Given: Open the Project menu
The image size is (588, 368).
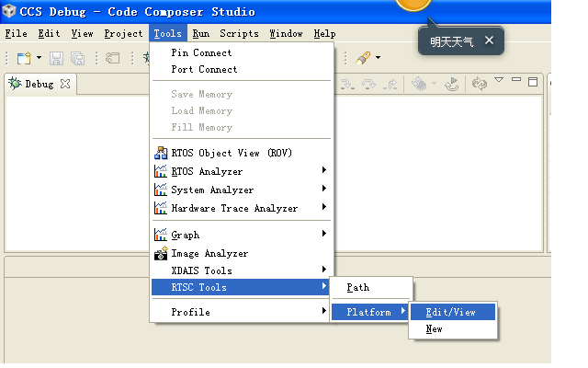Looking at the screenshot, I should [x=123, y=34].
